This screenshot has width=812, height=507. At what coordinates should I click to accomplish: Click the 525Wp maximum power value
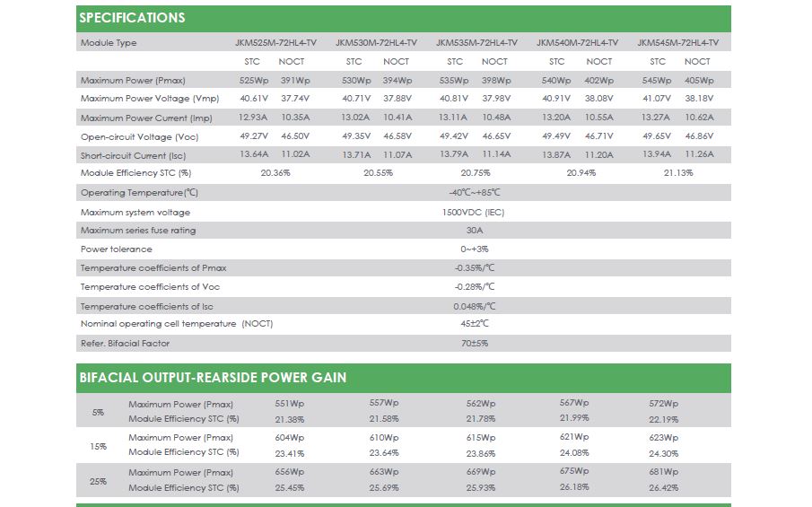coord(254,80)
